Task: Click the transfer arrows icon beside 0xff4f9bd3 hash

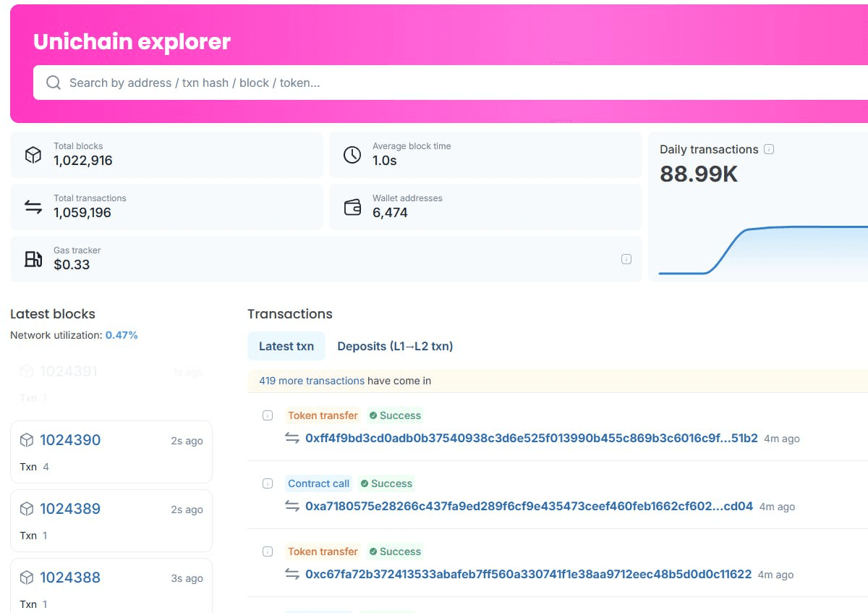Action: [292, 438]
